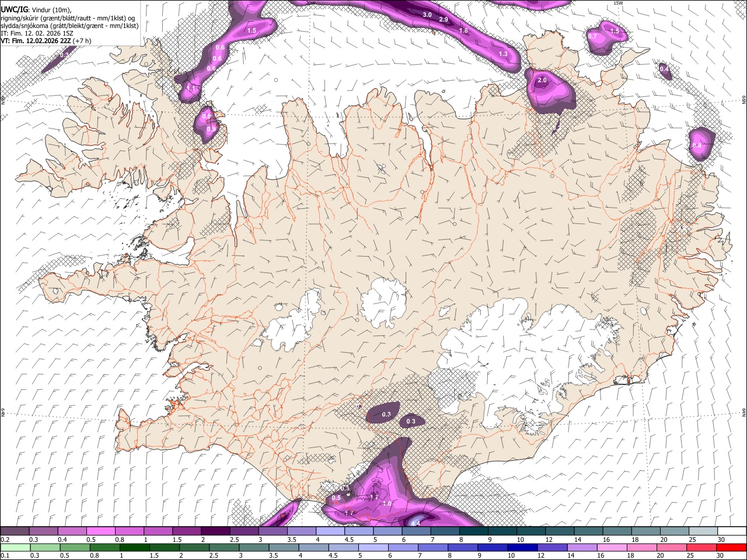Click the darkest purple swatch in the snow legend

[x=215, y=531]
